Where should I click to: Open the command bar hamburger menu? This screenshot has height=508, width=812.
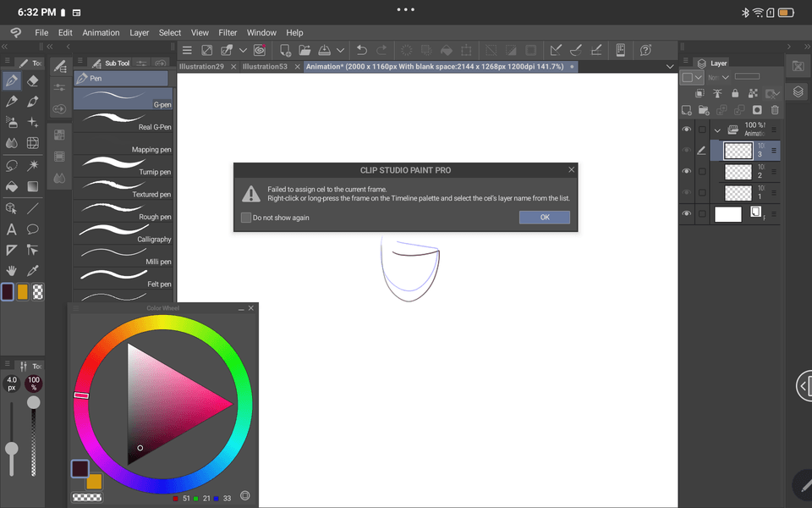(187, 50)
